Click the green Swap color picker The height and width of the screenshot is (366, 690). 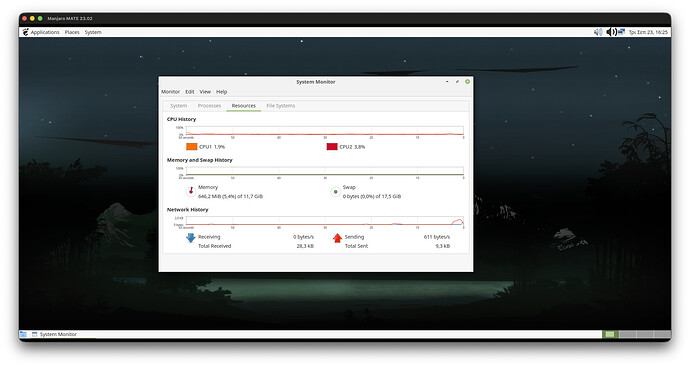coord(335,192)
